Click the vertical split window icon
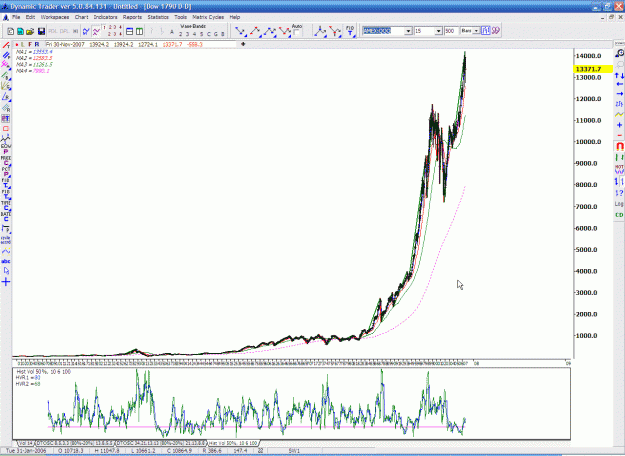The height and width of the screenshot is (456, 625). [x=139, y=31]
